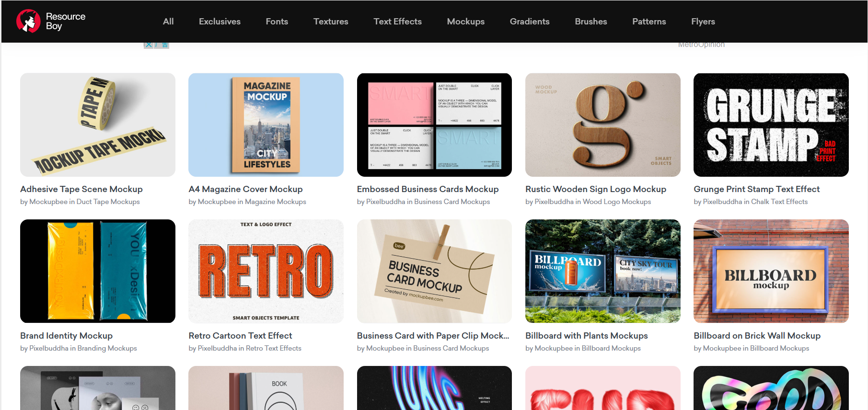868x410 pixels.
Task: Click Billboard with Plants Mockups title
Action: pyautogui.click(x=587, y=336)
